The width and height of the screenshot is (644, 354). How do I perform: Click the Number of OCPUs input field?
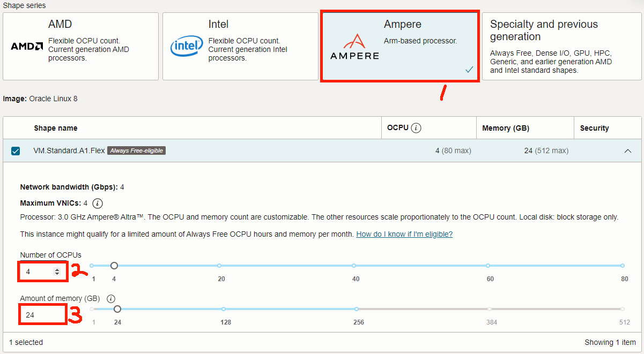(x=43, y=272)
